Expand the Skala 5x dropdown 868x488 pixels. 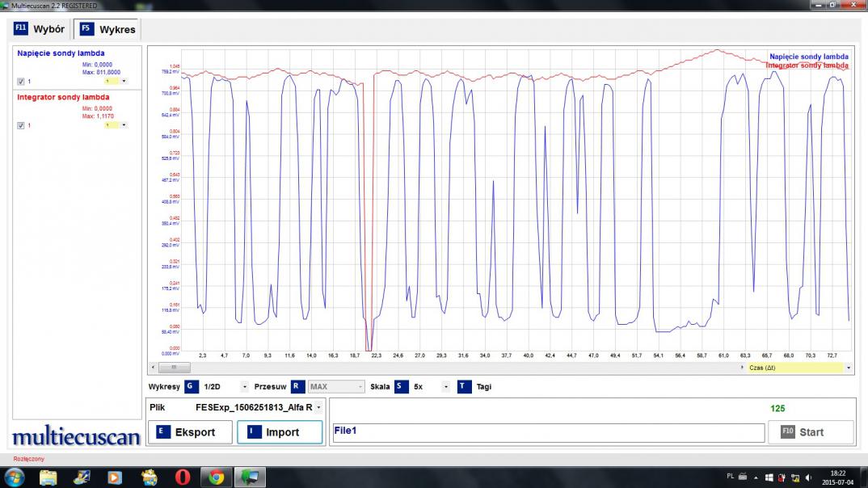coord(445,387)
